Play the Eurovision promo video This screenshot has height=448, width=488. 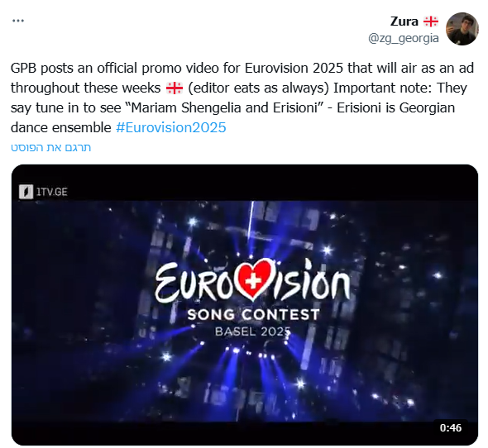pyautogui.click(x=245, y=305)
